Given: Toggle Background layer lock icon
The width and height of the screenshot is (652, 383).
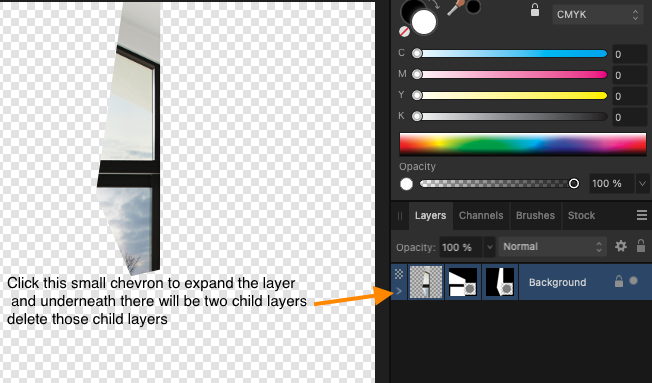Looking at the screenshot, I should pos(619,282).
